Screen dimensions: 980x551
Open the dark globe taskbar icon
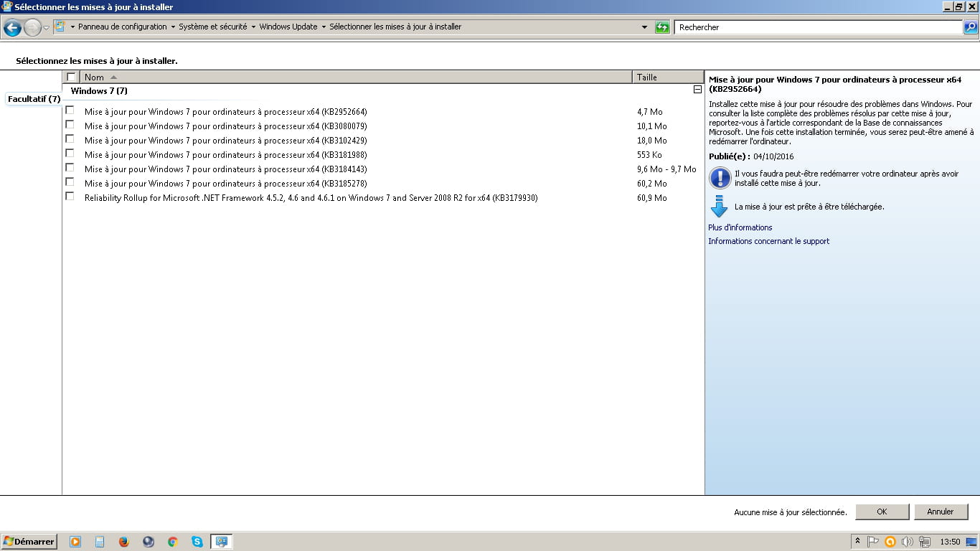(149, 542)
